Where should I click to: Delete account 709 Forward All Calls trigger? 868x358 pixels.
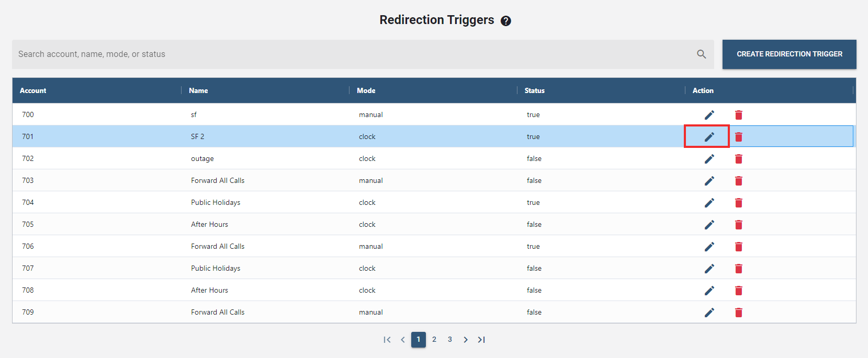click(738, 313)
